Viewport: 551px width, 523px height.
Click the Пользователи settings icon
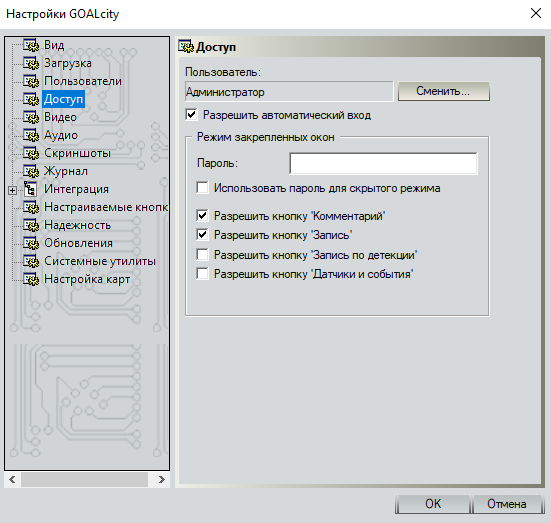(31, 81)
